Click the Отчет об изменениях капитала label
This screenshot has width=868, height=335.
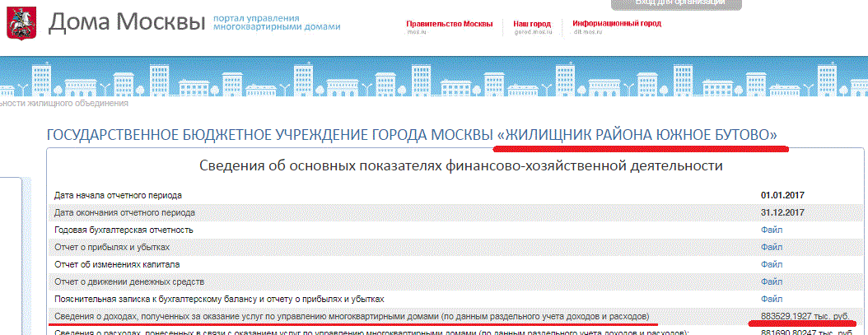(x=117, y=265)
